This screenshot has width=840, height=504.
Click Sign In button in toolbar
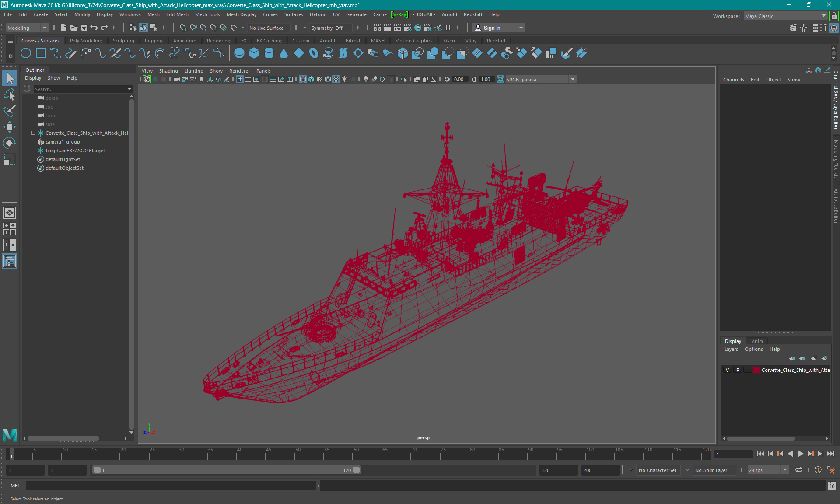[x=493, y=28]
